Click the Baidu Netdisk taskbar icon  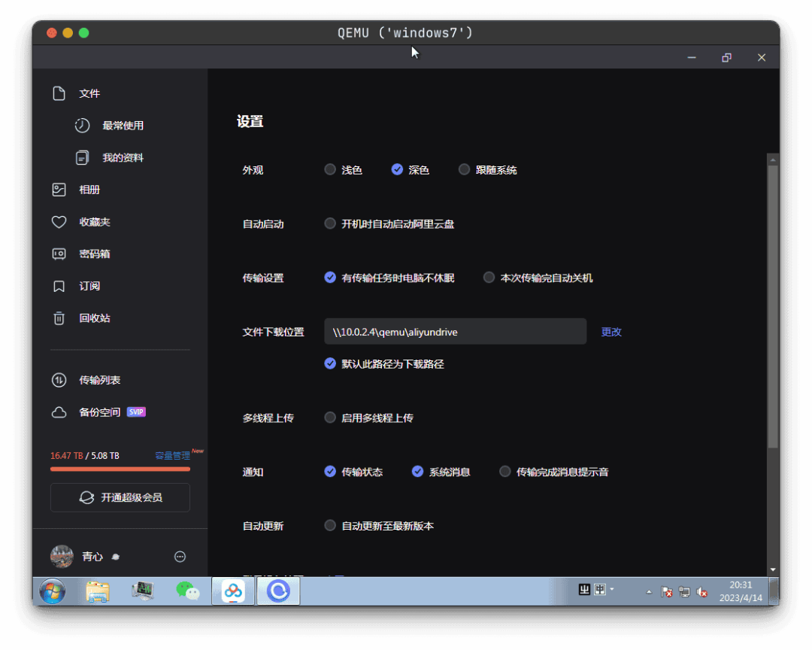[233, 591]
